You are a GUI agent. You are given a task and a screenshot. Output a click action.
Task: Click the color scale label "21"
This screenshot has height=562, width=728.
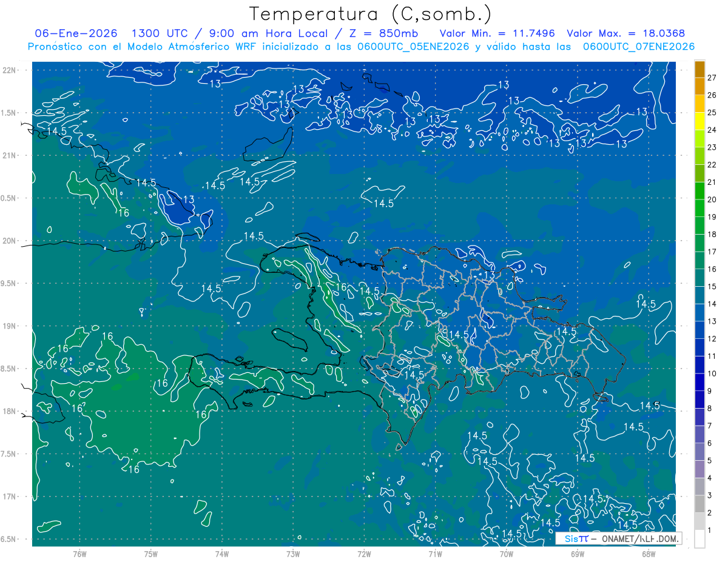(x=712, y=182)
